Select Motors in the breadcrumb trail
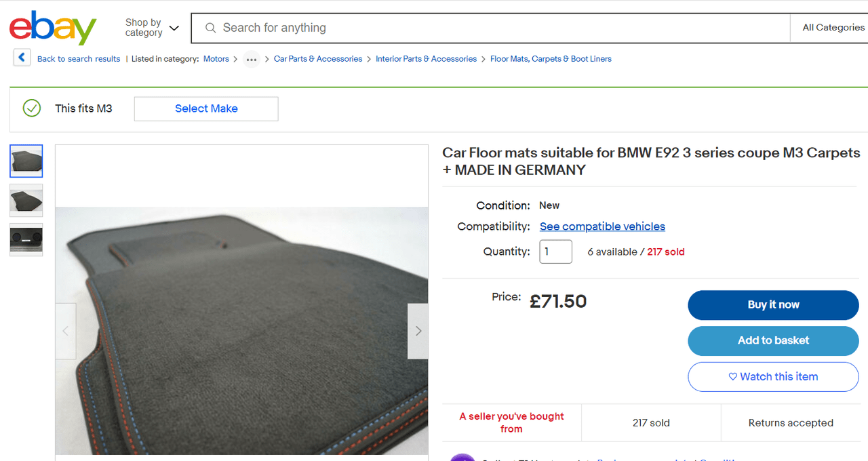The image size is (868, 461). (216, 59)
